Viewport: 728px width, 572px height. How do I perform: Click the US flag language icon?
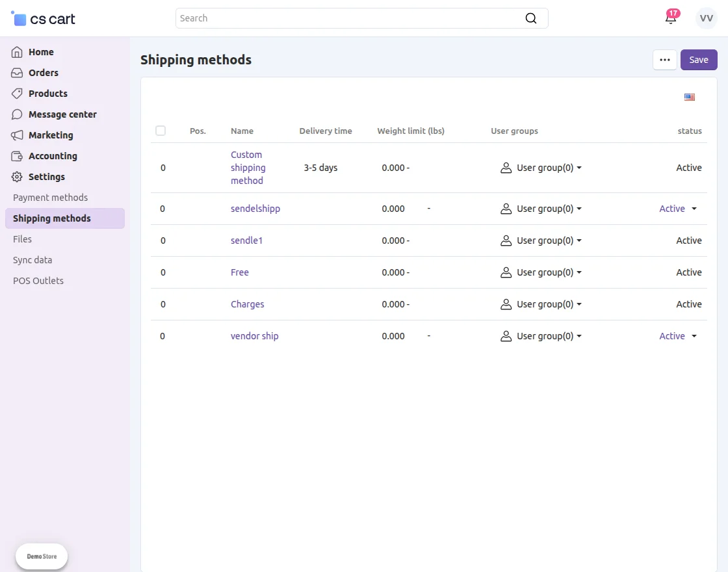689,97
